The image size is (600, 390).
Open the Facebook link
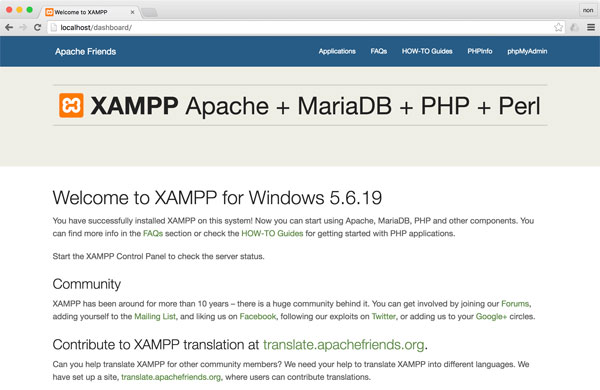coord(258,317)
